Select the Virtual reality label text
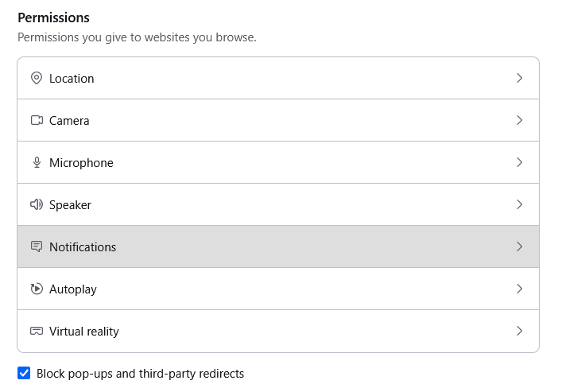The height and width of the screenshot is (392, 562). [x=84, y=332]
